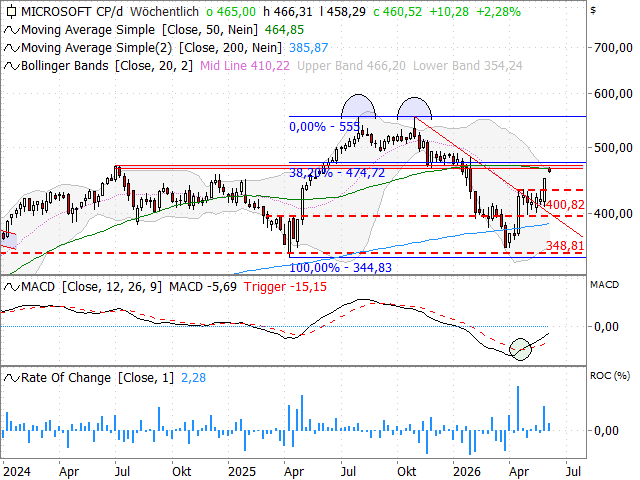
Task: Select the MICROSOFT CP/d Wöchentlich title
Action: [110, 12]
